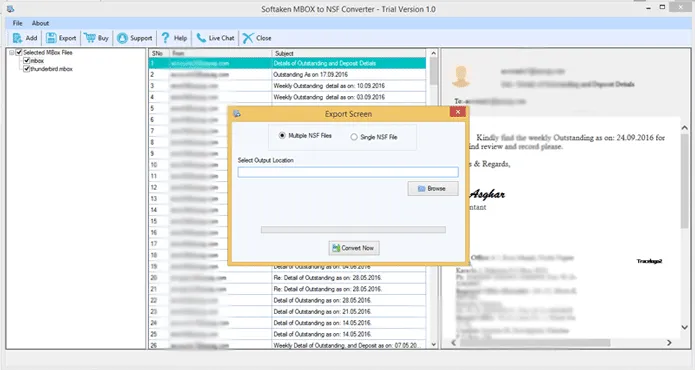
Task: Click the Help question mark icon
Action: (x=165, y=38)
